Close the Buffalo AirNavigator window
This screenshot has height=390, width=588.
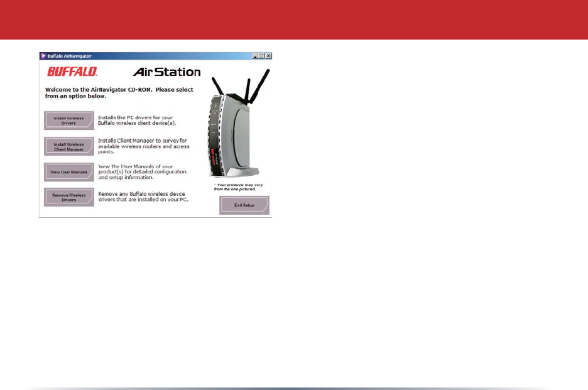coord(268,56)
